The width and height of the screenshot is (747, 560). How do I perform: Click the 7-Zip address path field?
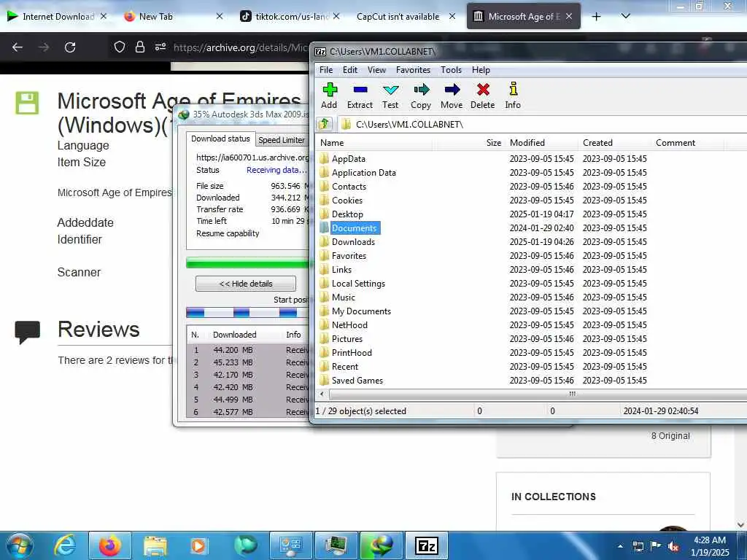(542, 124)
